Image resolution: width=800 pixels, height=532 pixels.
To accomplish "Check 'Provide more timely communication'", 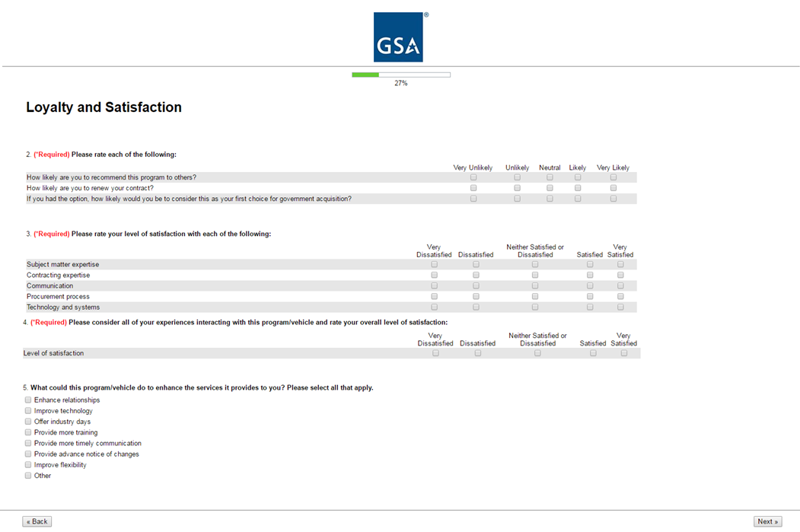I will pyautogui.click(x=28, y=443).
